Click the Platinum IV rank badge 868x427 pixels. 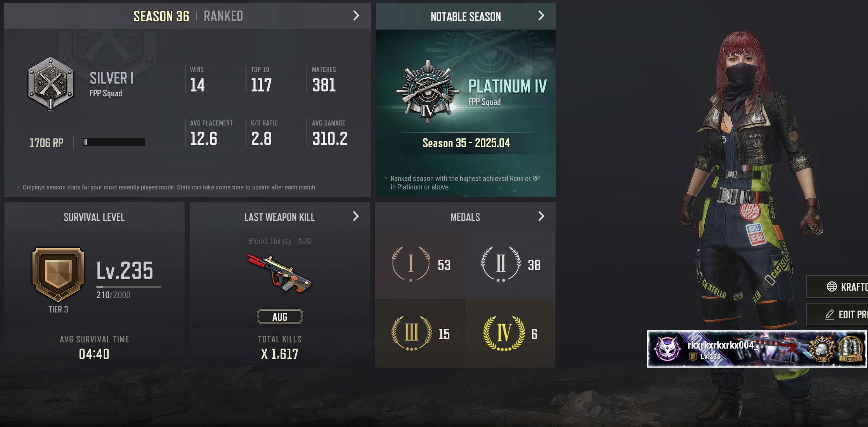point(428,91)
